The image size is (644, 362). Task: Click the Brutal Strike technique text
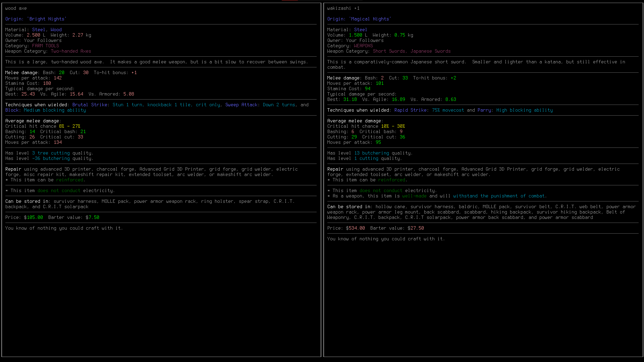pos(90,105)
